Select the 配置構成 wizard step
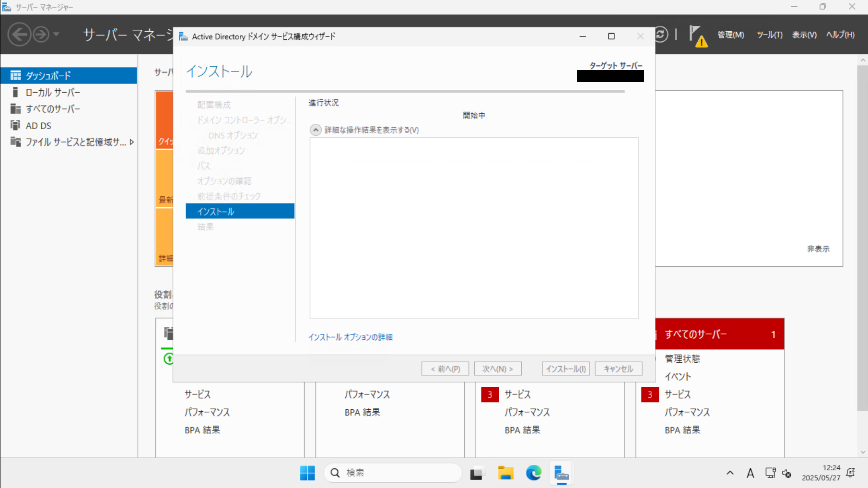Image resolution: width=868 pixels, height=488 pixels. coord(214,105)
